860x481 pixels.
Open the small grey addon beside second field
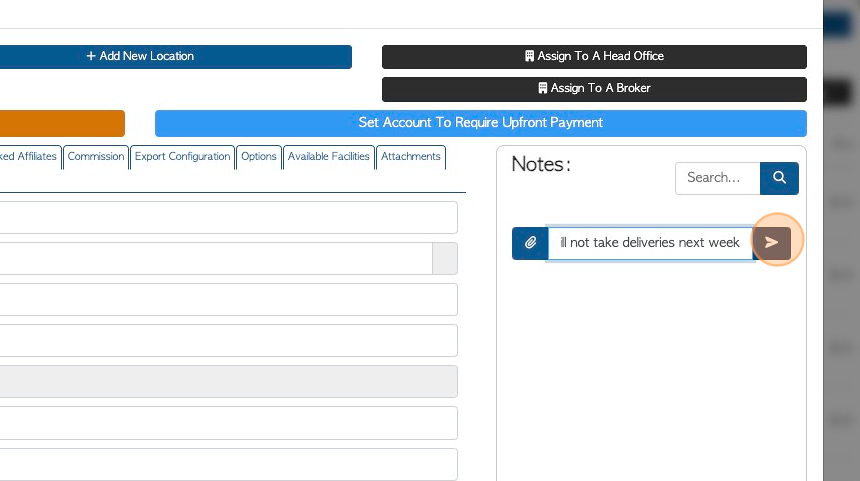445,258
